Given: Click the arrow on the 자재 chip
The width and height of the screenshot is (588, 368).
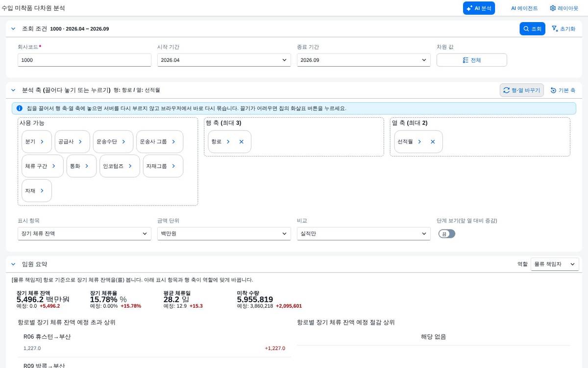Looking at the screenshot, I should pos(42,190).
